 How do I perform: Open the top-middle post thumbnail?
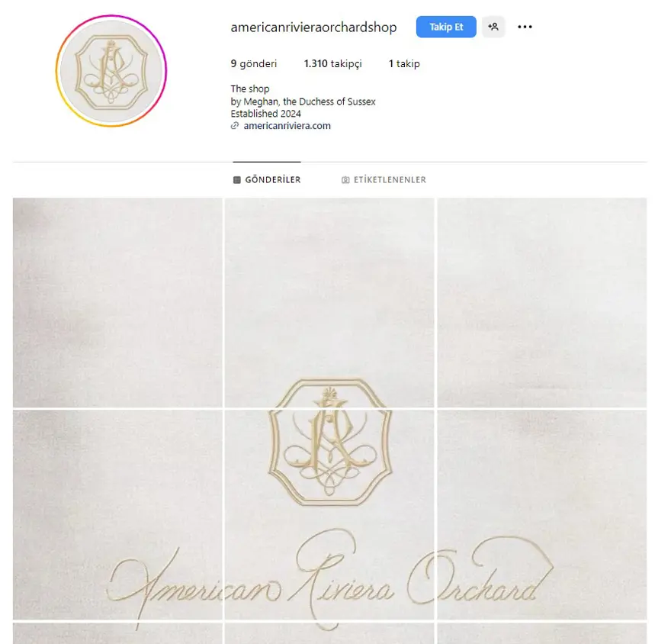pyautogui.click(x=329, y=302)
